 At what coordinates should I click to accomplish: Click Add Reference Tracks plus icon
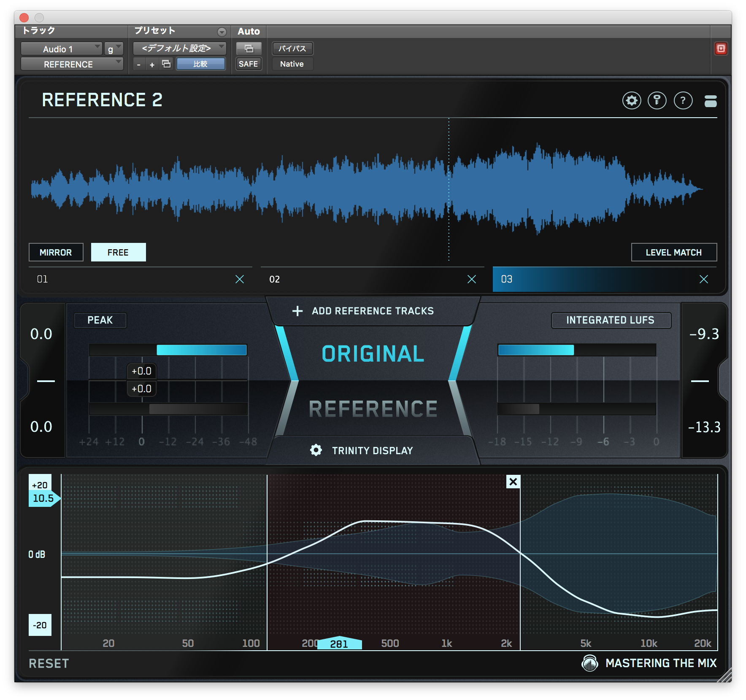297,311
